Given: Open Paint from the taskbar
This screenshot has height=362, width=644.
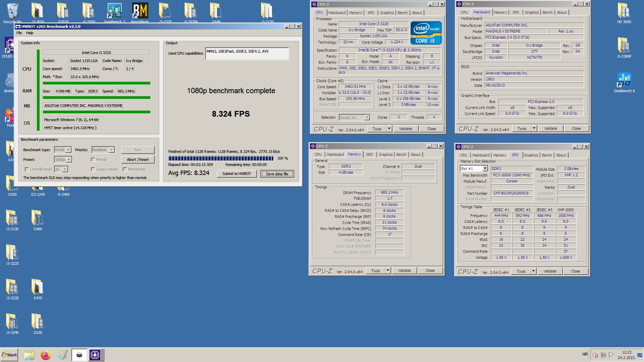Looking at the screenshot, I should [62, 355].
